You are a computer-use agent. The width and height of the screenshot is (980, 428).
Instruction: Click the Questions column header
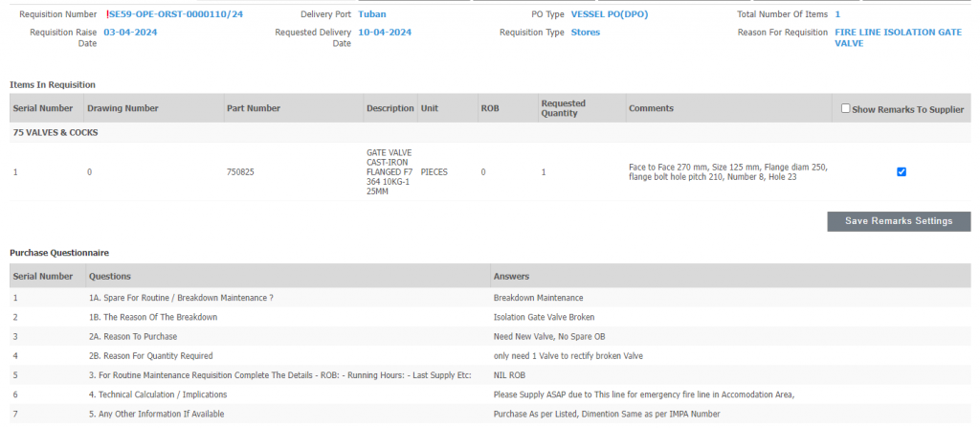point(110,277)
